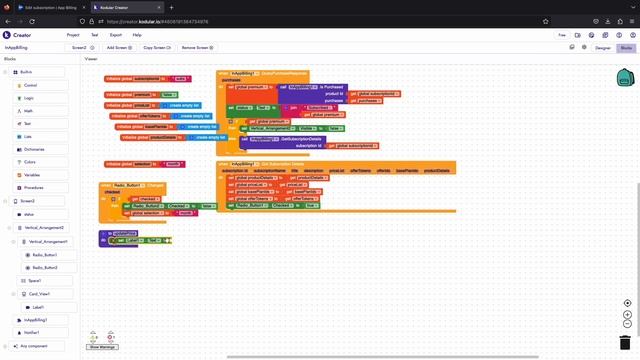
Task: Click the Free plan button
Action: point(562,35)
